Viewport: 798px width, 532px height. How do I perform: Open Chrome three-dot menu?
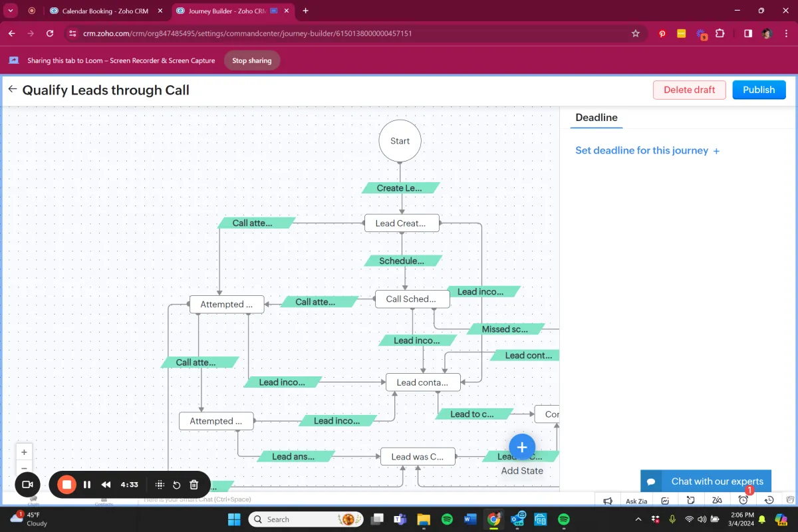point(786,33)
